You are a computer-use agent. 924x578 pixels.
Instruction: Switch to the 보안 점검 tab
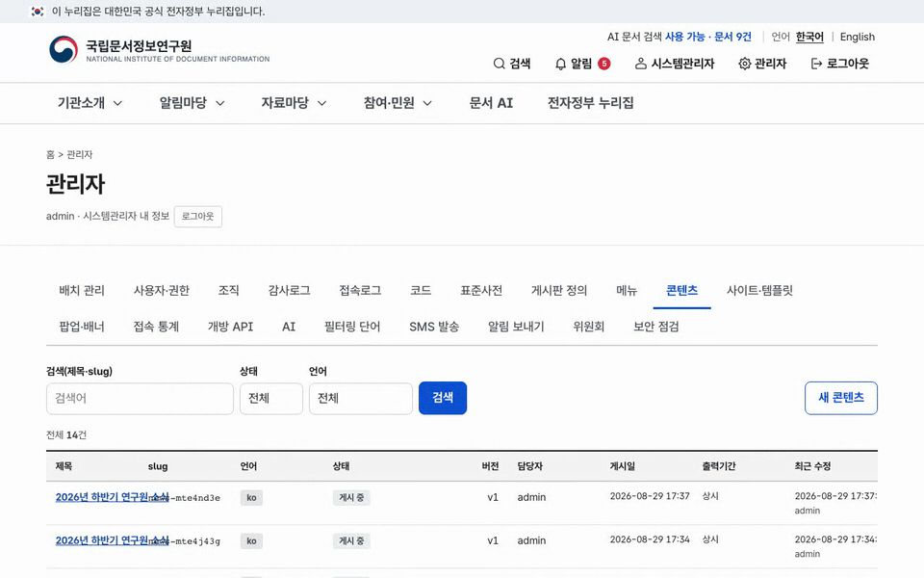[x=656, y=327]
